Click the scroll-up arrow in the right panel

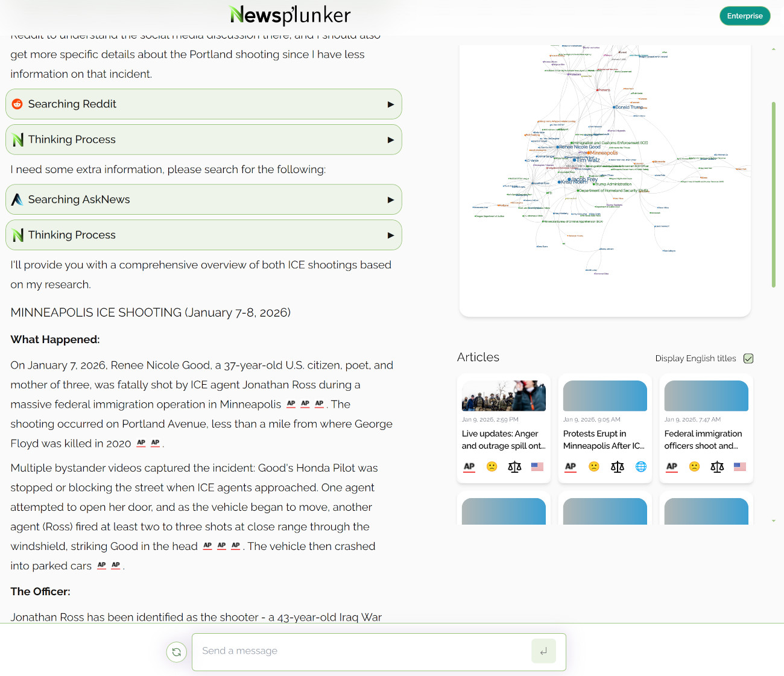[x=774, y=49]
